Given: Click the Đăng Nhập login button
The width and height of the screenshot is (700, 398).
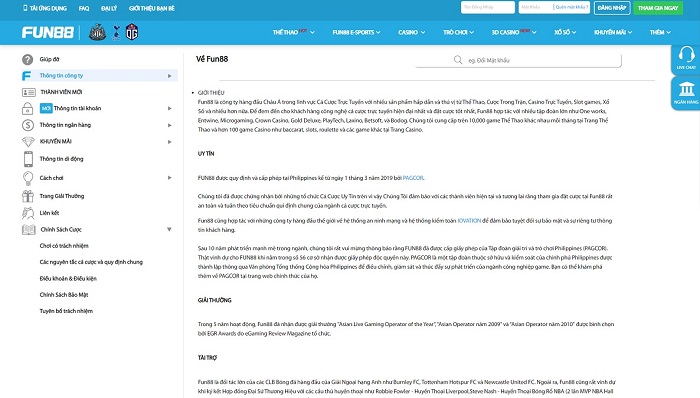Looking at the screenshot, I should (612, 8).
